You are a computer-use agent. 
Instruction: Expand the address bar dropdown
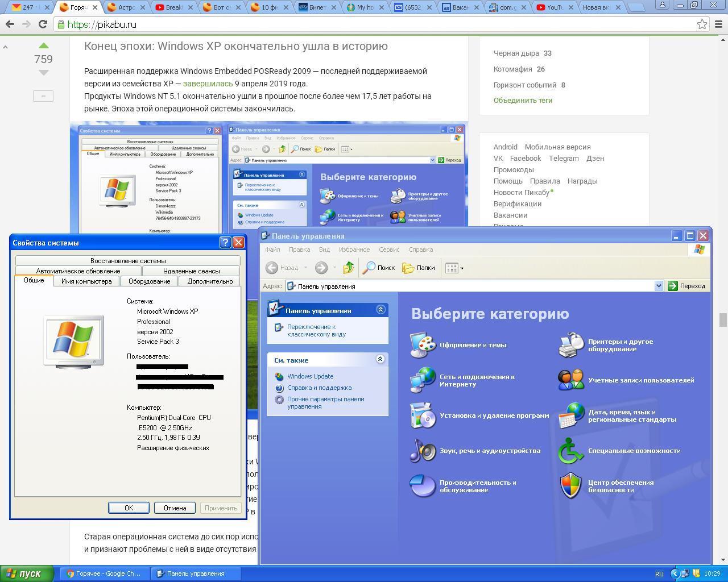point(659,286)
